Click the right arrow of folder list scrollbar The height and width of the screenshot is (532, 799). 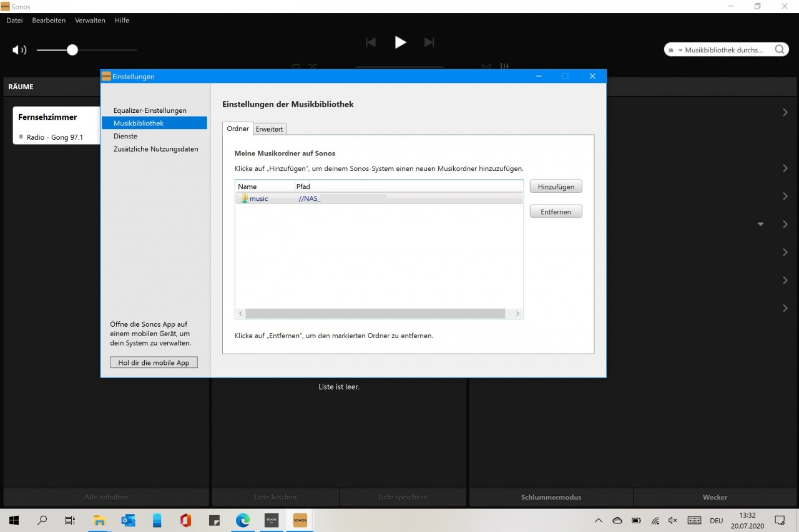click(517, 314)
